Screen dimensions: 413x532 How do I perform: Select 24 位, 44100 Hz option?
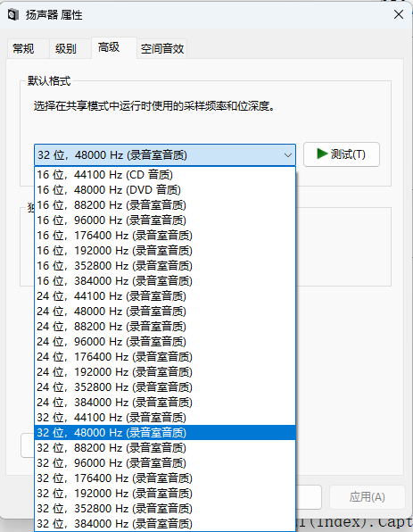pos(165,296)
